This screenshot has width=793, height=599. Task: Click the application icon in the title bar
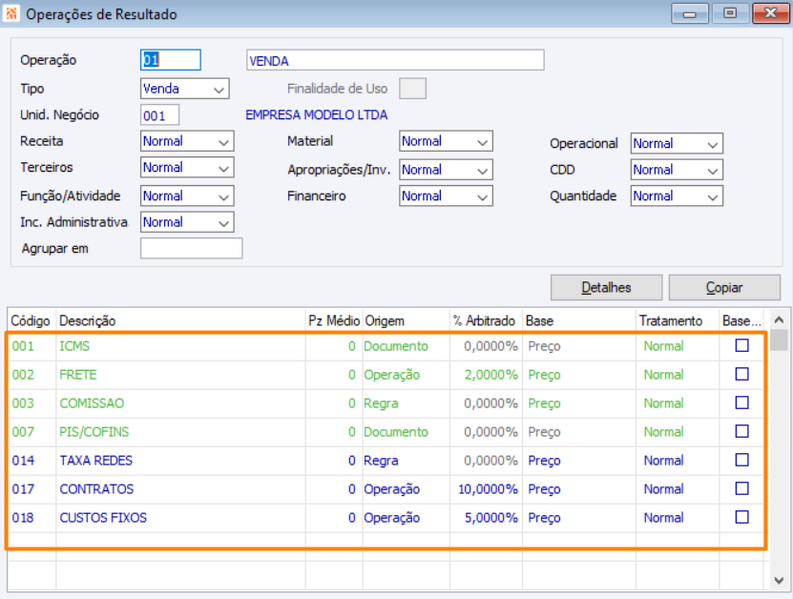12,14
